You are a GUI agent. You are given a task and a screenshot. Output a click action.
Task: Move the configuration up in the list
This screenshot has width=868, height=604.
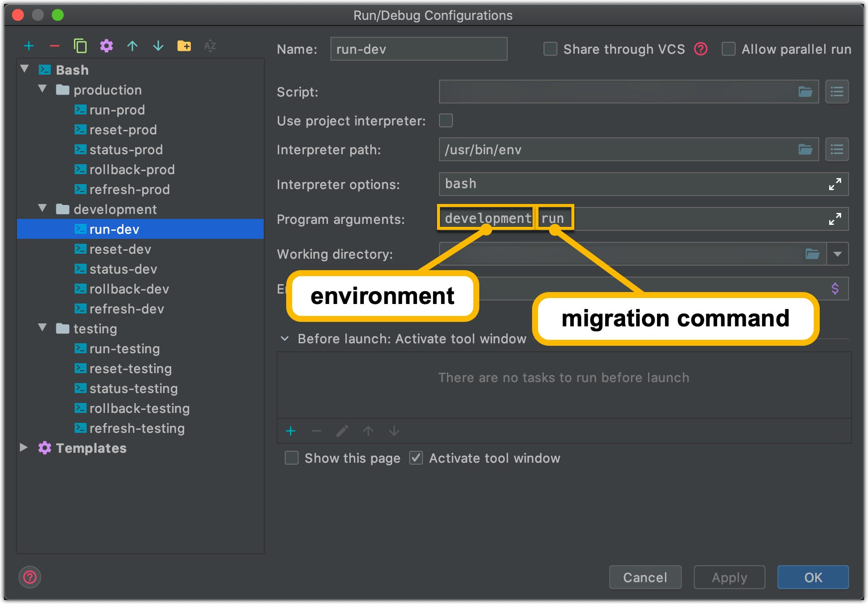coord(132,46)
